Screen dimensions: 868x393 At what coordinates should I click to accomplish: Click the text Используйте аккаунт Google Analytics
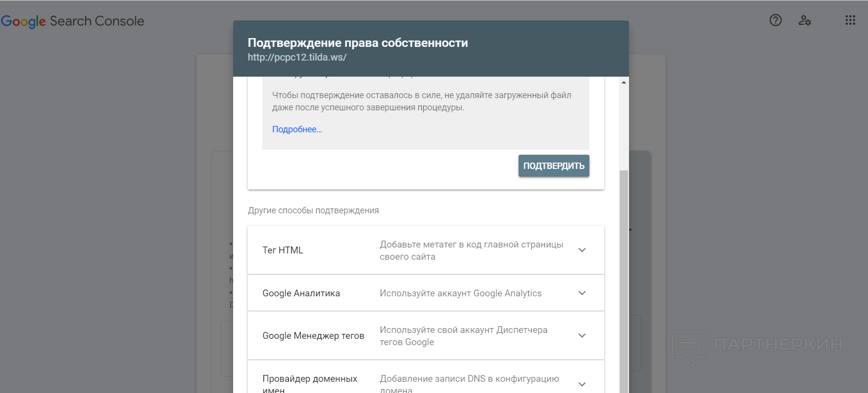(x=460, y=293)
